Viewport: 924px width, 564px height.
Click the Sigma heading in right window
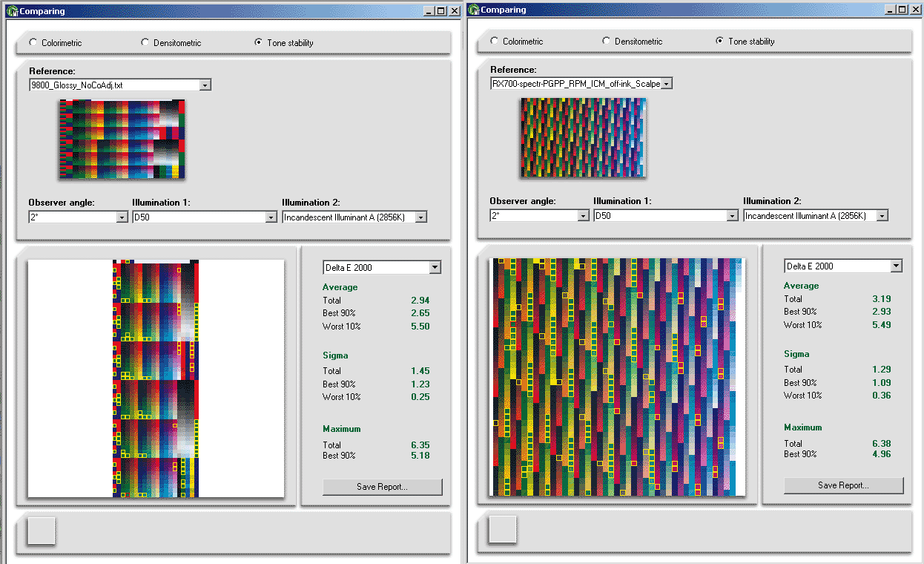click(796, 354)
